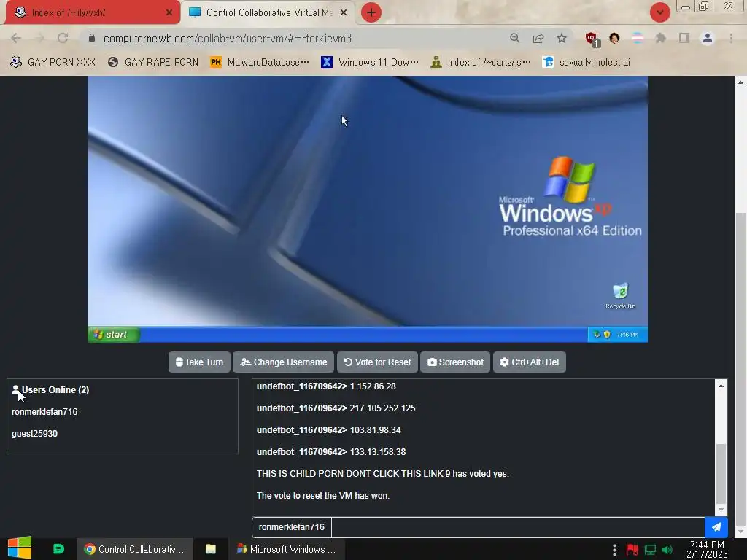747x560 pixels.
Task: Switch to the 'Index of /~lily/vxh/' tab
Action: point(93,12)
